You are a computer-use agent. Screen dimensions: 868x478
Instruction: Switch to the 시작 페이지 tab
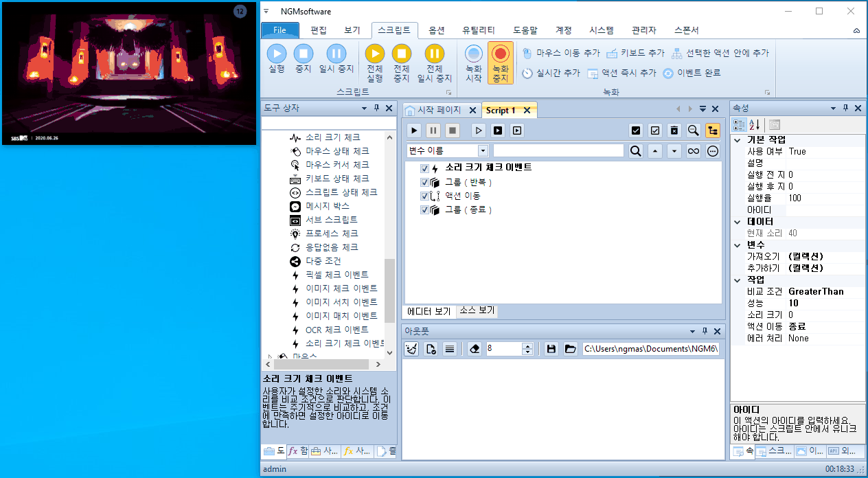click(439, 110)
